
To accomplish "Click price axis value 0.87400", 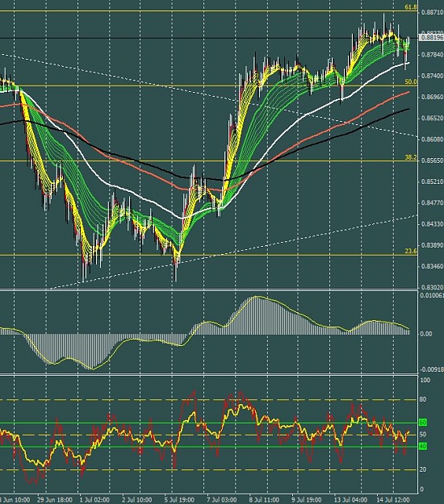I will click(432, 76).
